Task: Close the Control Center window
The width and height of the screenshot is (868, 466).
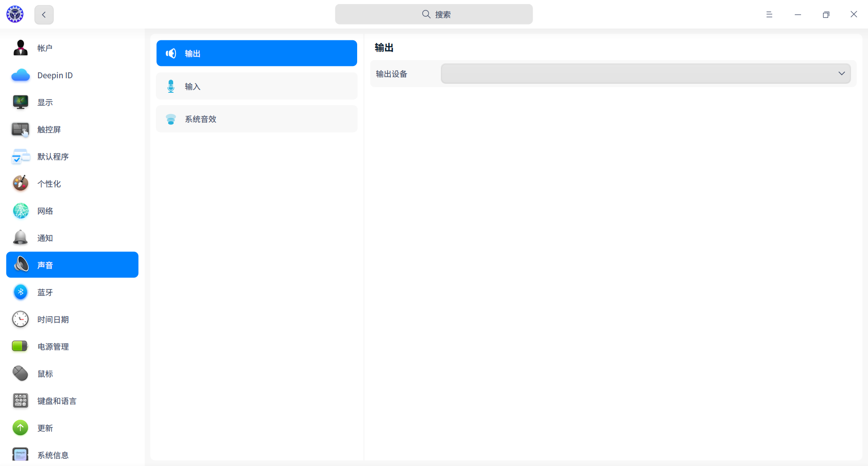Action: 854,14
